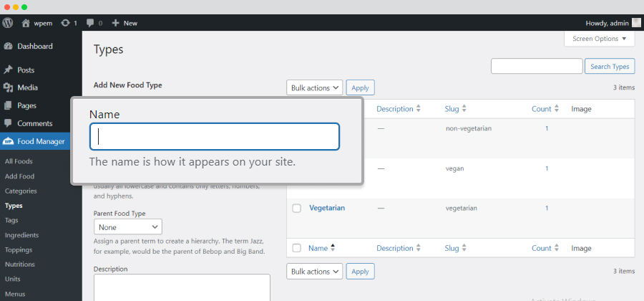This screenshot has height=301, width=644.
Task: Click the vegetarian slug text
Action: [x=462, y=208]
